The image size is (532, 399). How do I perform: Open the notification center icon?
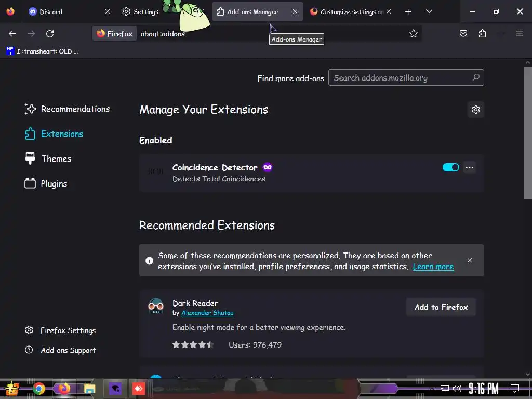[x=515, y=388]
